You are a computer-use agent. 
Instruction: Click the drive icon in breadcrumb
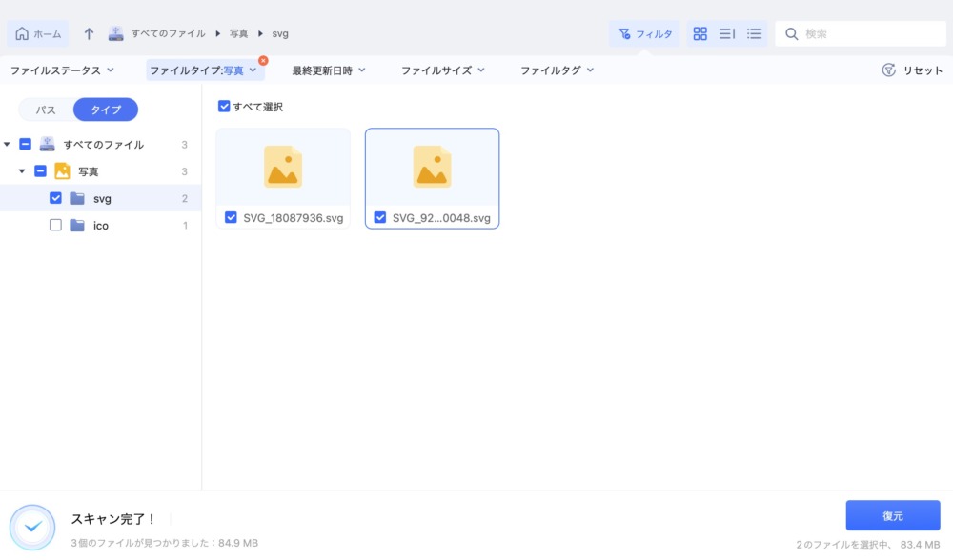click(x=115, y=33)
